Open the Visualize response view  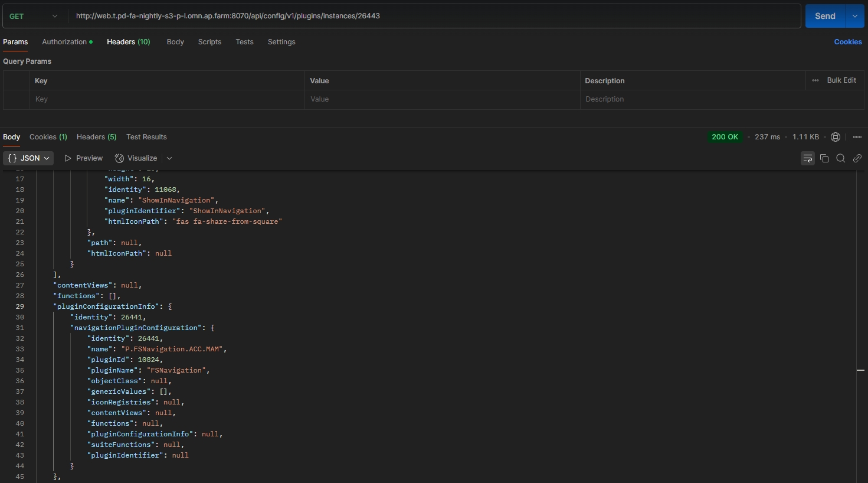pyautogui.click(x=136, y=158)
